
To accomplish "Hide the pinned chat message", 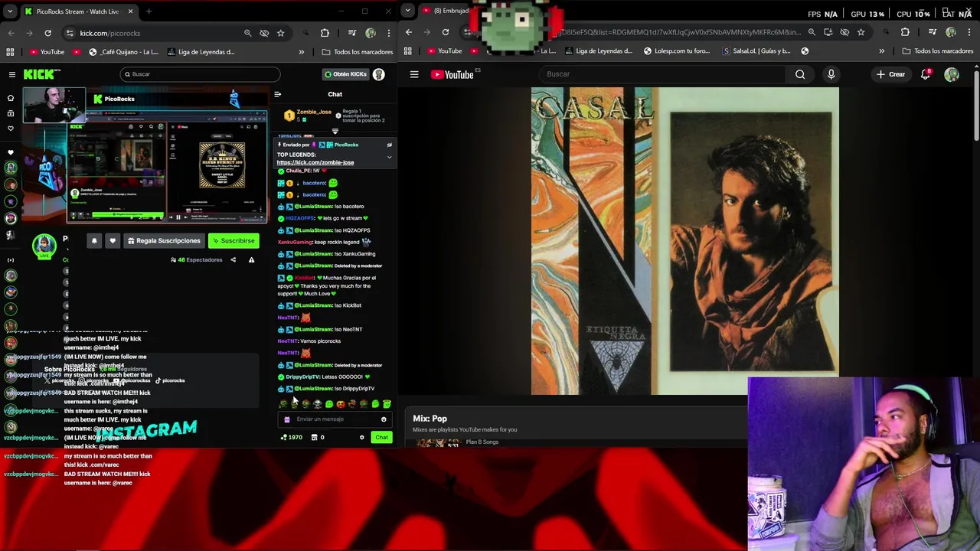I will point(389,145).
